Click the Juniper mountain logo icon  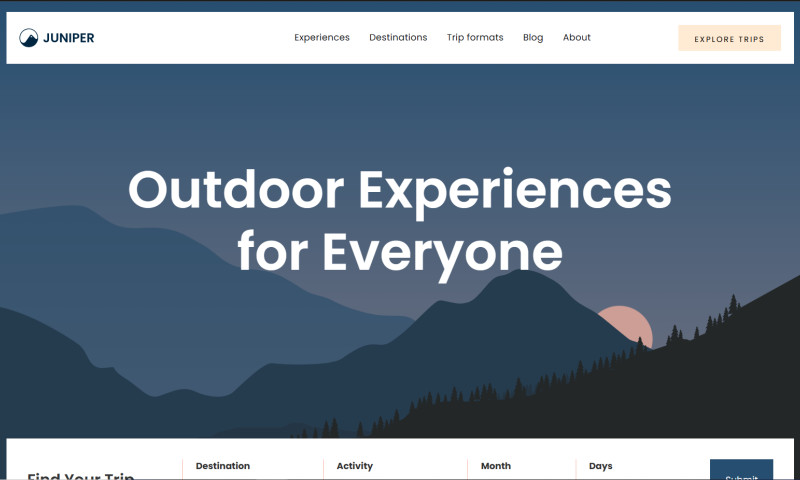coord(29,38)
